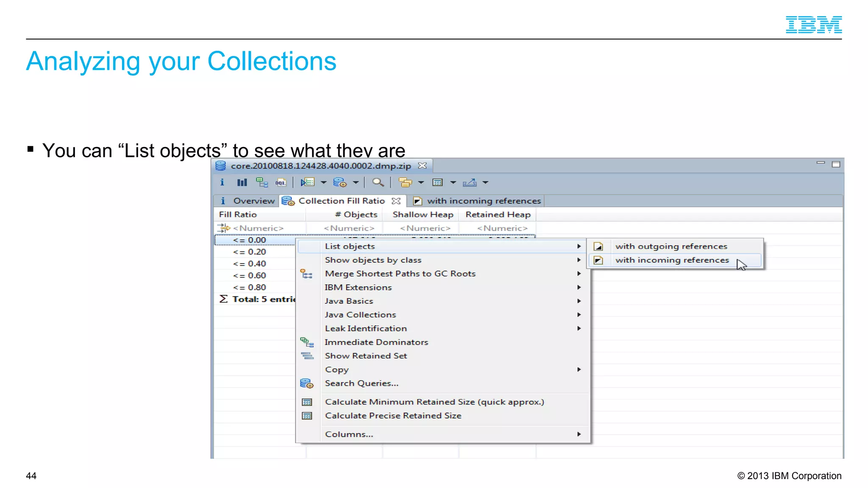Maximize the editor panel

pos(836,164)
